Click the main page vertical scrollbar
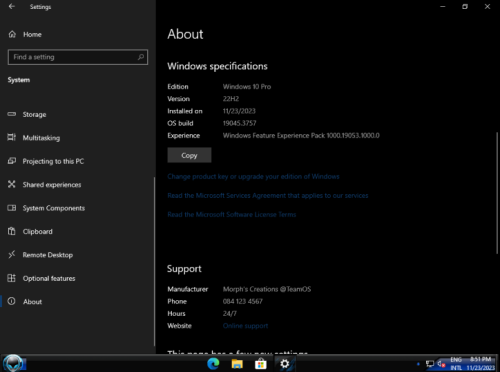 (497, 193)
